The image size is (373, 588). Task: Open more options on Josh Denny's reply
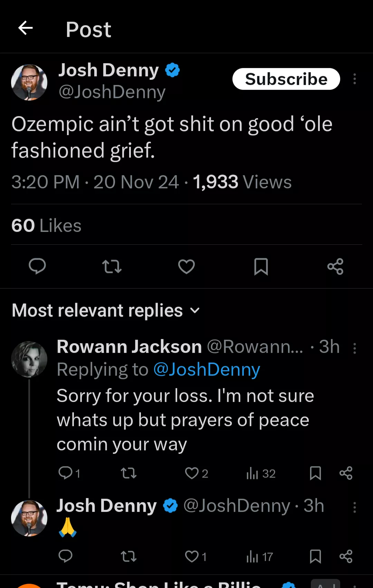click(354, 507)
